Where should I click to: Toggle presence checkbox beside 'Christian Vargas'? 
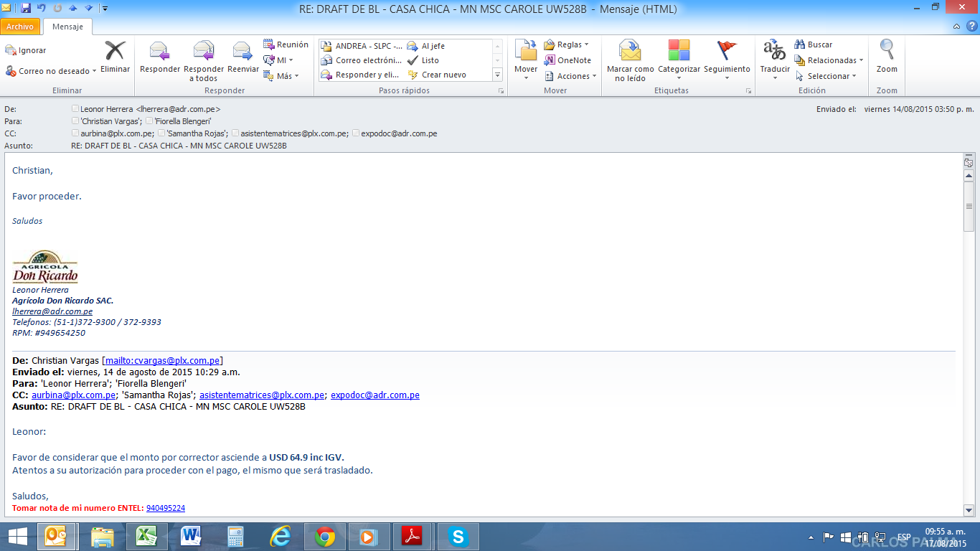click(x=75, y=121)
